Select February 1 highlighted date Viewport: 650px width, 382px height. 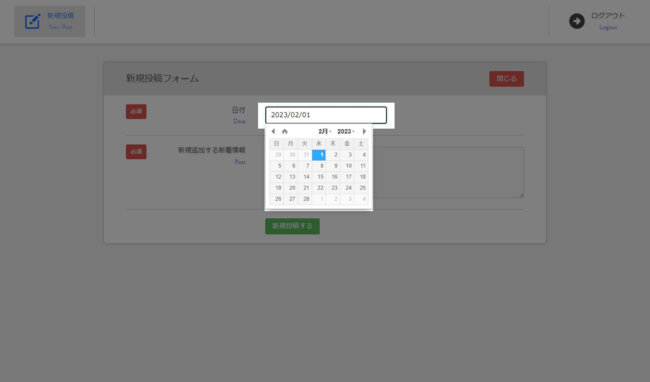click(319, 155)
